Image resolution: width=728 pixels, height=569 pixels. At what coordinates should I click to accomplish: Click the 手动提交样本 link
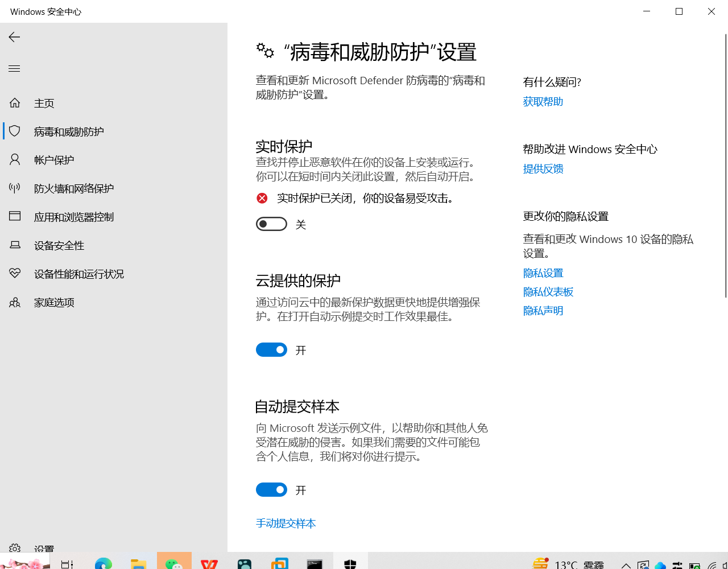coord(286,523)
